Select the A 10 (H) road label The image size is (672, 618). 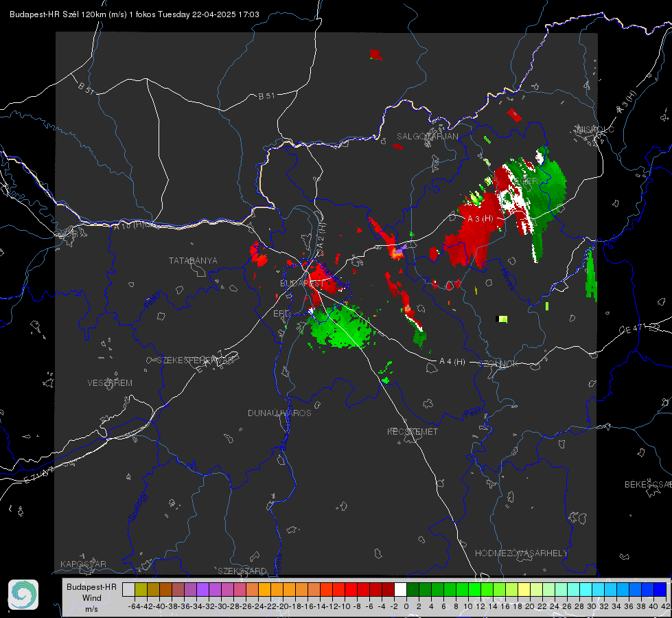130,225
